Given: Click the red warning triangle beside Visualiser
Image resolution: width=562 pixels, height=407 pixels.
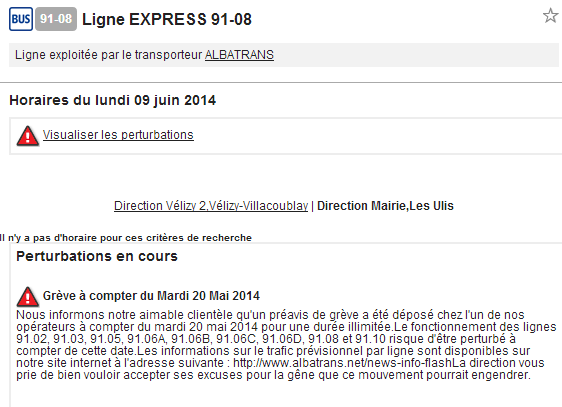Looking at the screenshot, I should (28, 136).
